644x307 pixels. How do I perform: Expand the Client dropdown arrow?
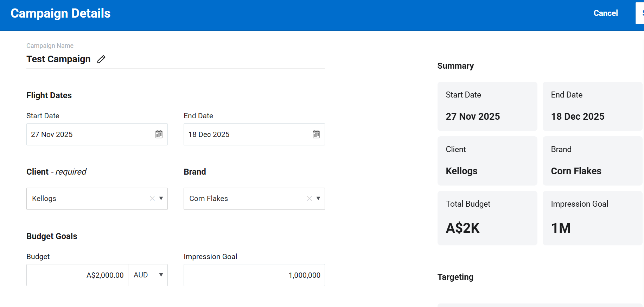click(x=161, y=199)
